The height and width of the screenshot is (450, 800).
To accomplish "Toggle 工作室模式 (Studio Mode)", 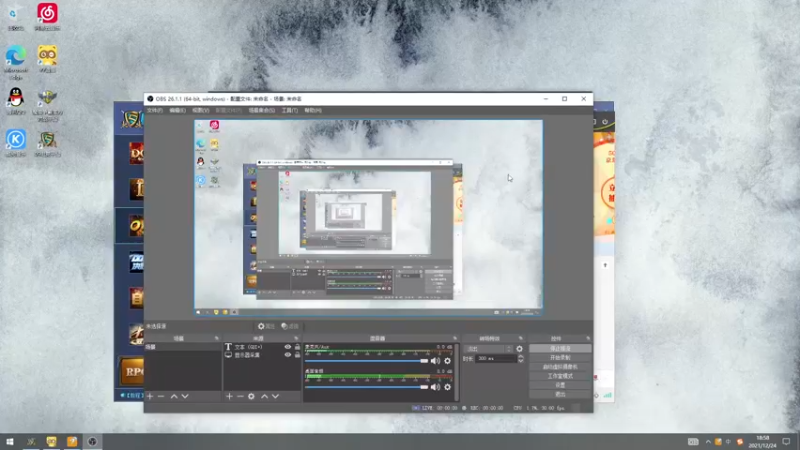I will point(560,376).
